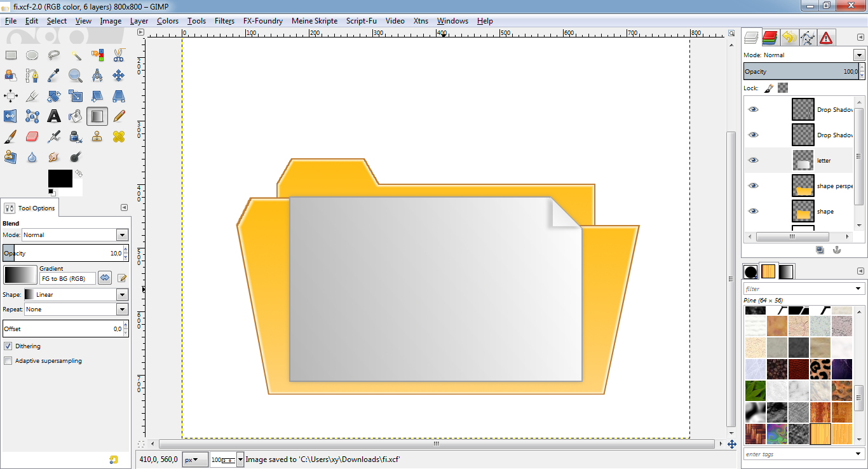868x469 pixels.
Task: Pick the Color Picker tool
Action: (53, 75)
